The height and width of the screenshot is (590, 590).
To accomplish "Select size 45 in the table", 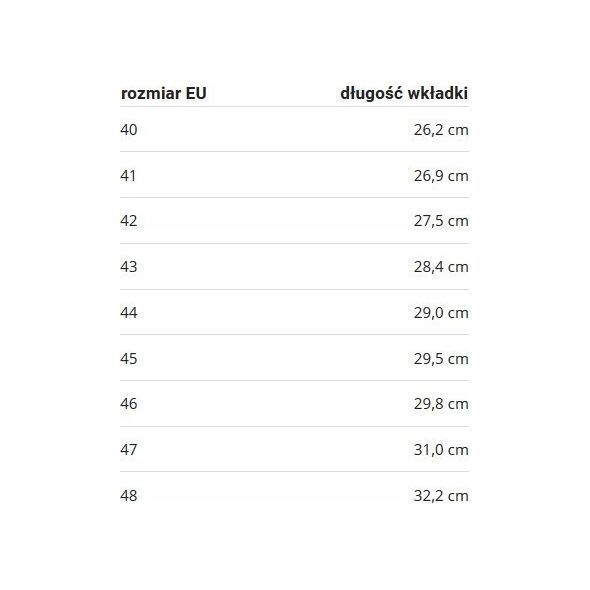I will [x=129, y=359].
